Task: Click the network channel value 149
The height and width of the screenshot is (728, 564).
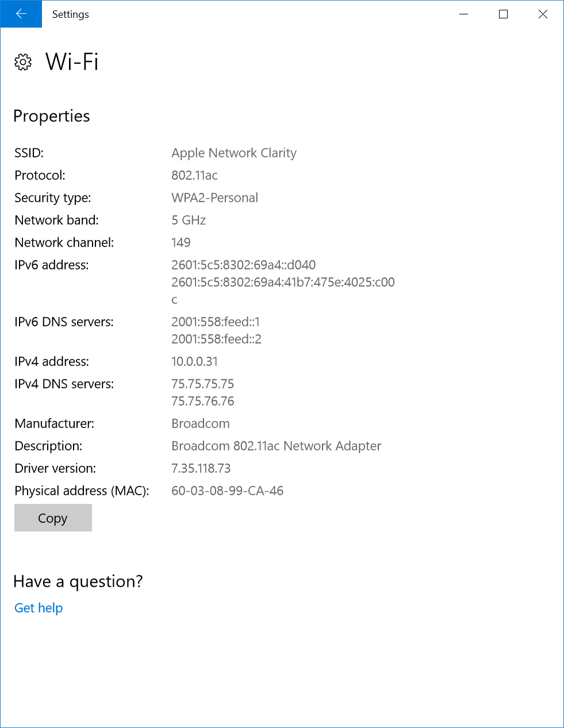Action: [181, 242]
